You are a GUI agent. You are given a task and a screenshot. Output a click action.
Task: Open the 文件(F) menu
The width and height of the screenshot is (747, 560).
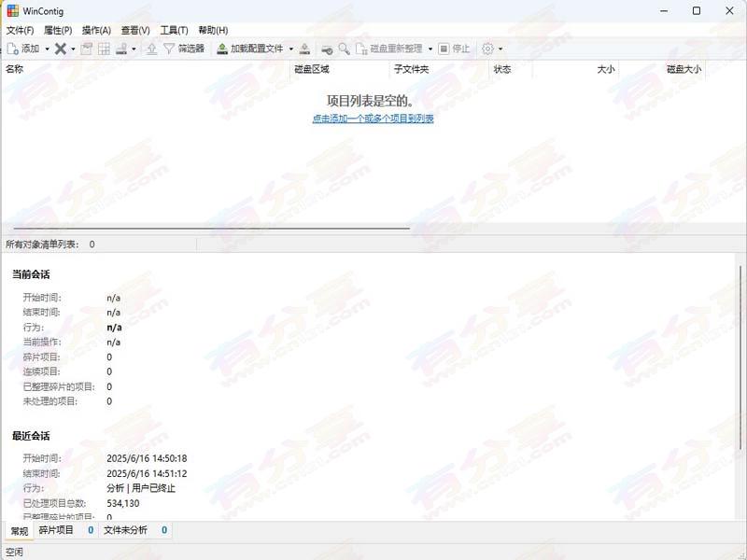click(x=20, y=30)
